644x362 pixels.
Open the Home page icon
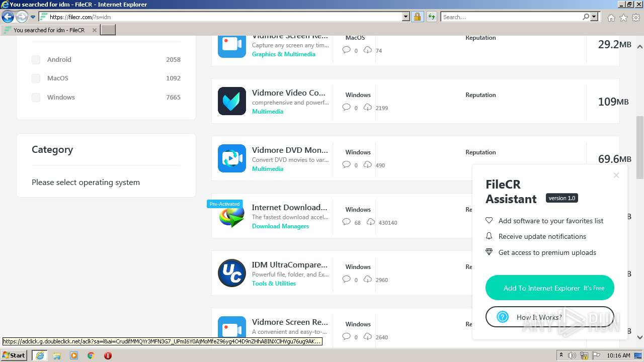tap(611, 18)
